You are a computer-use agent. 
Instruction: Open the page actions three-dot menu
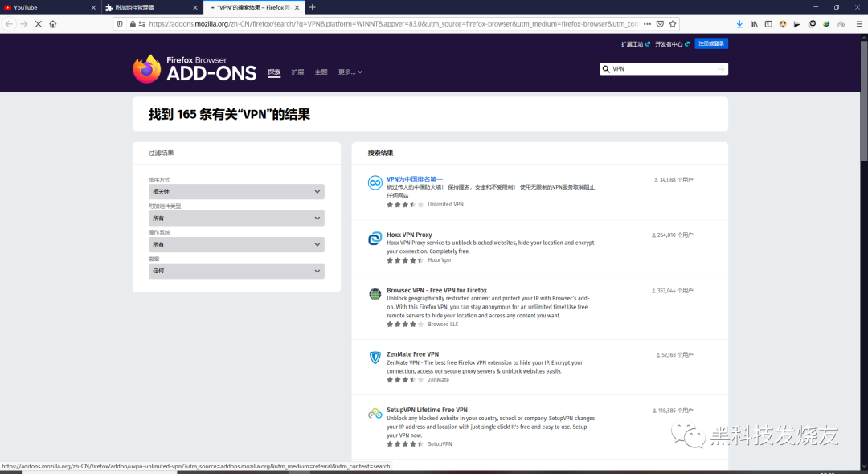[647, 24]
